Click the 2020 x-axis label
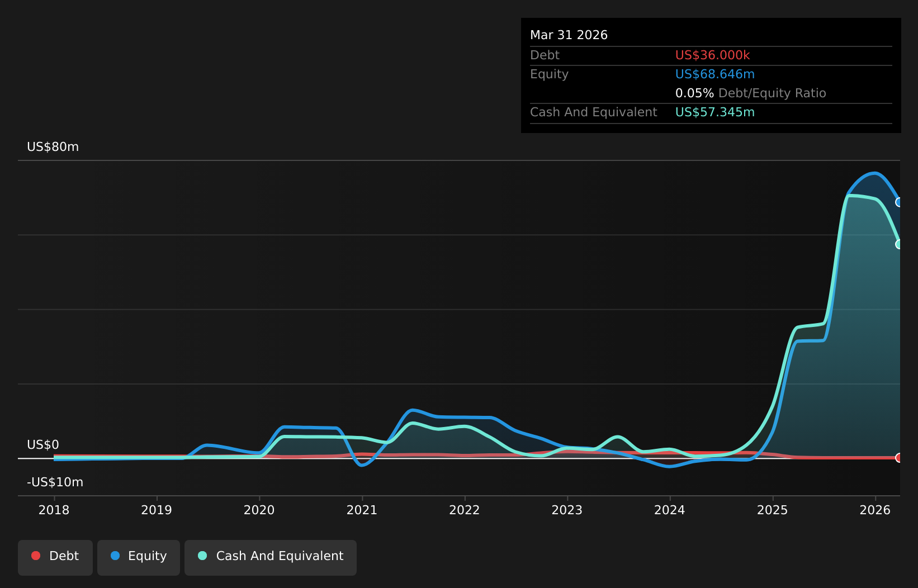Screen dimensions: 918x588 click(x=259, y=510)
